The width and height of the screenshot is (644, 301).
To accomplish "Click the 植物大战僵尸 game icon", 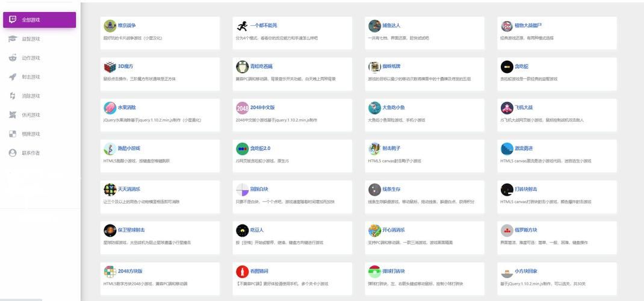I will click(507, 26).
